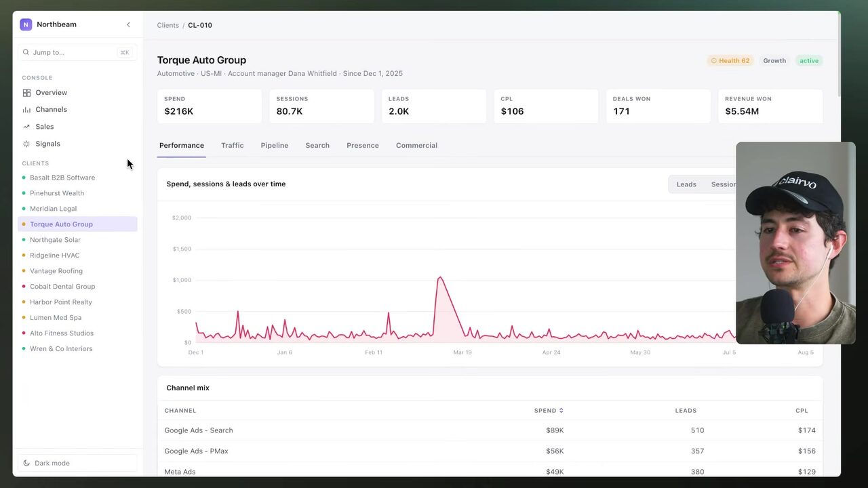Select Ridgeline HVAC client
Viewport: 868px width, 488px height.
77,256
